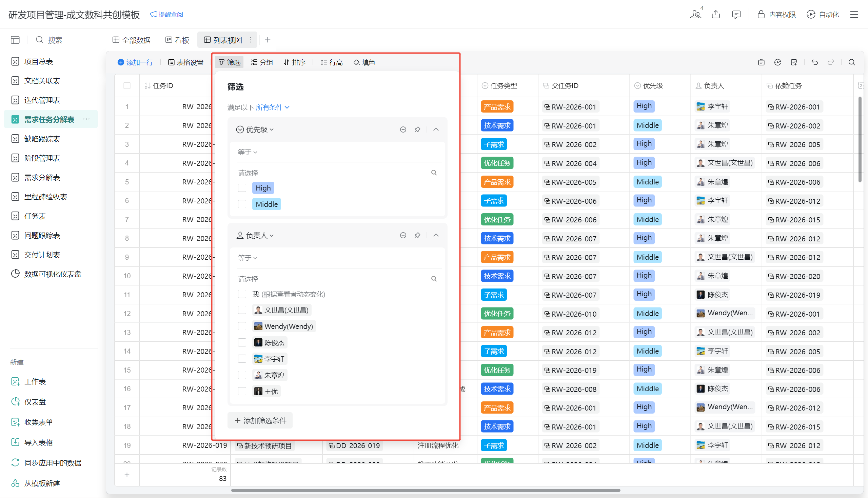
Task: Click 添加一行 to add a row
Action: pos(135,62)
